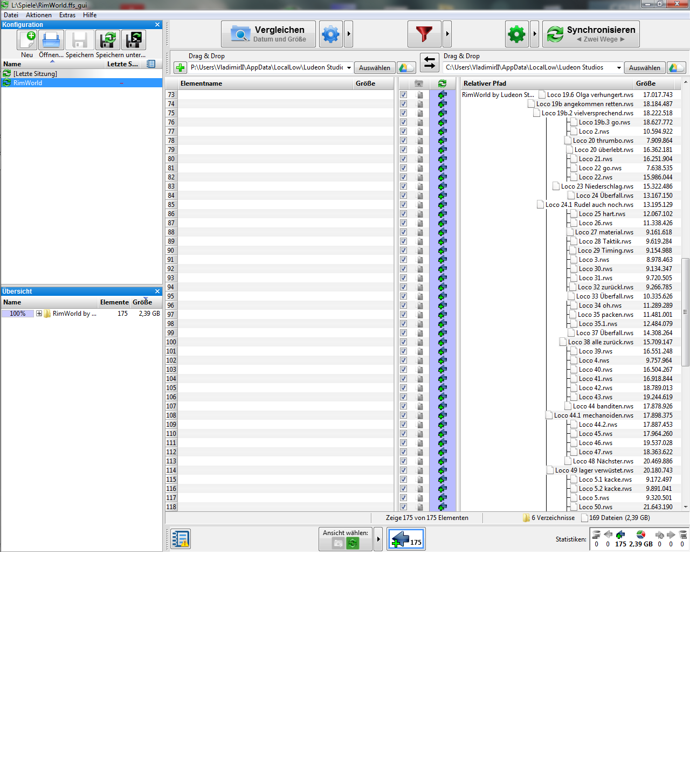Click the Speichern unter (save as) icon
The image size is (690, 784).
coord(108,40)
